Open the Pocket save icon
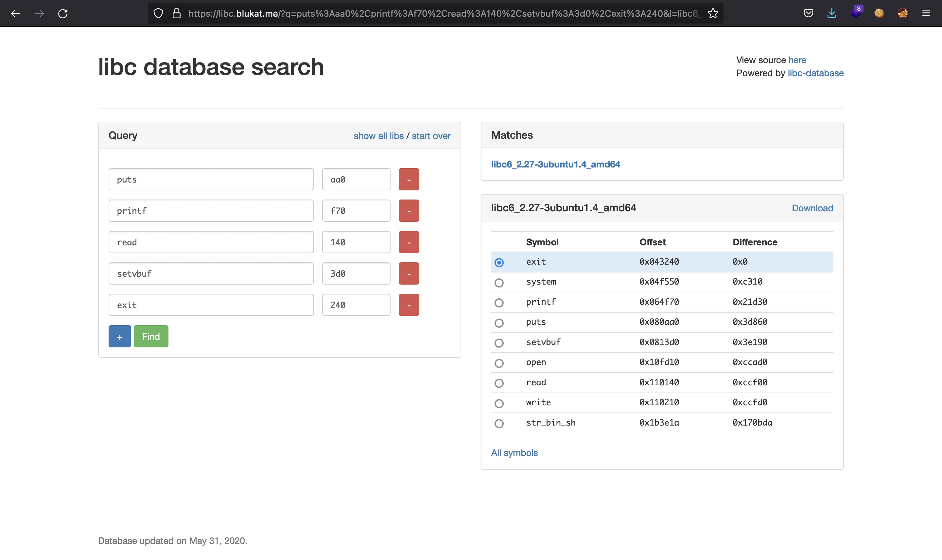Viewport: 942px width, 560px height. coord(809,14)
